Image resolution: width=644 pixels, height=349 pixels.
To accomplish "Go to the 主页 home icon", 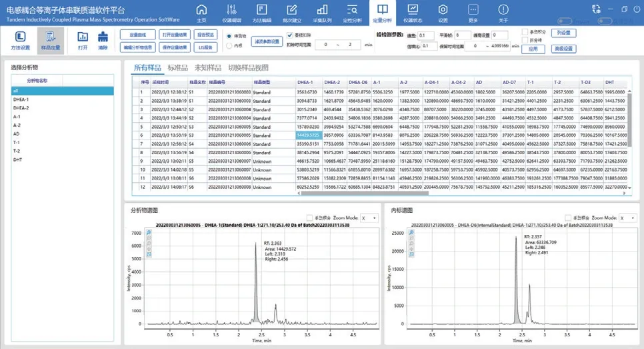I will pos(201,13).
